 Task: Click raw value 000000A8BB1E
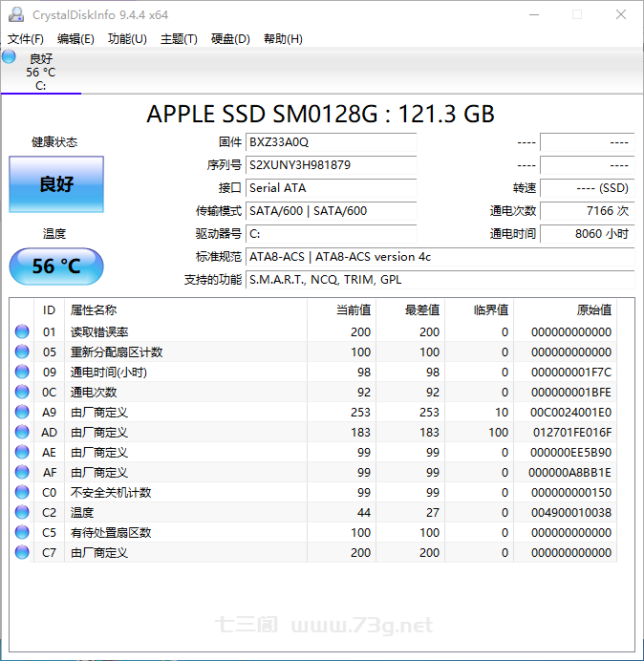[569, 473]
